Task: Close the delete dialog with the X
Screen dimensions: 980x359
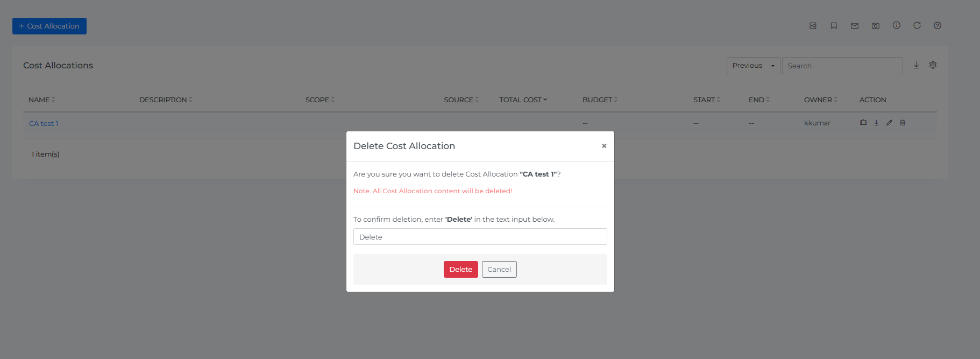Action: pyautogui.click(x=603, y=146)
